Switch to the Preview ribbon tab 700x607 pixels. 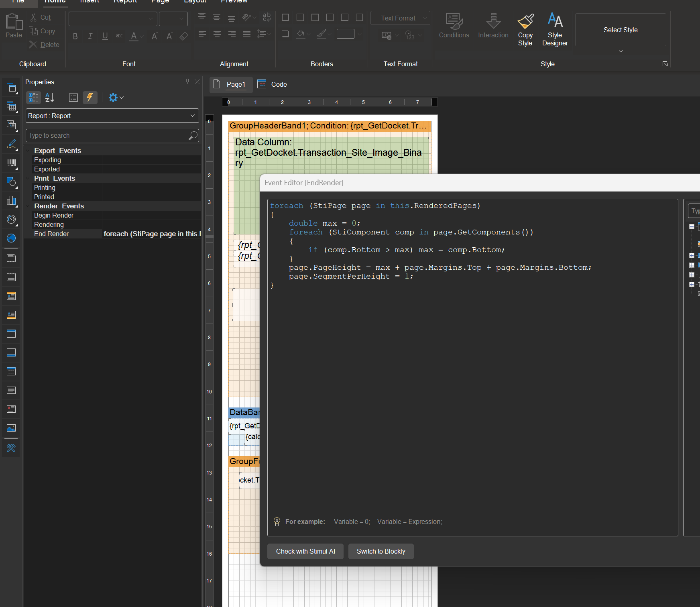coord(234,2)
